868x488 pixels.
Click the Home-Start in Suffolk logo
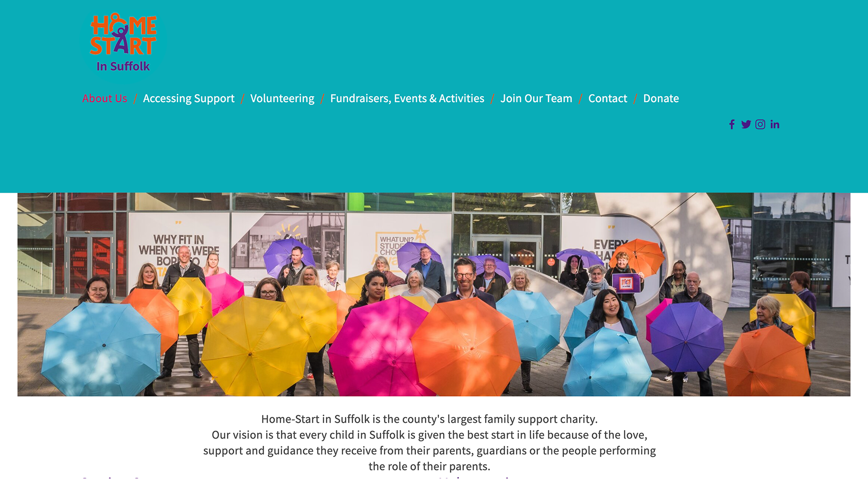coord(123,42)
